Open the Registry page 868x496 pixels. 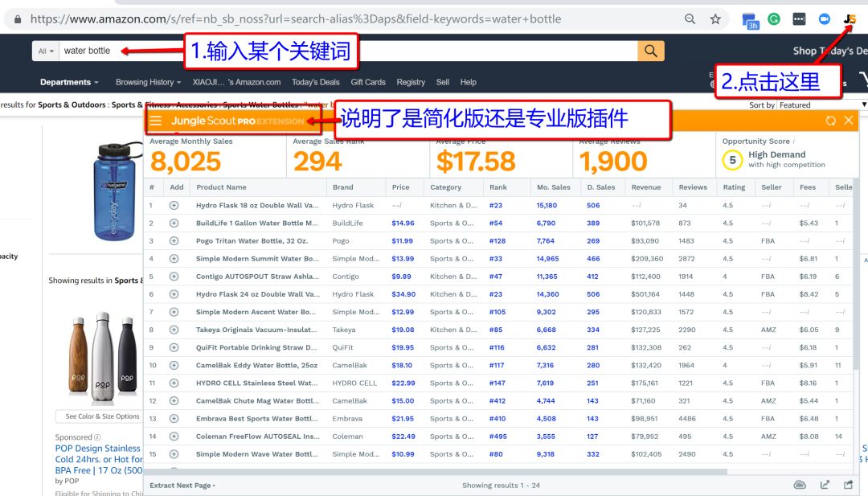[411, 82]
